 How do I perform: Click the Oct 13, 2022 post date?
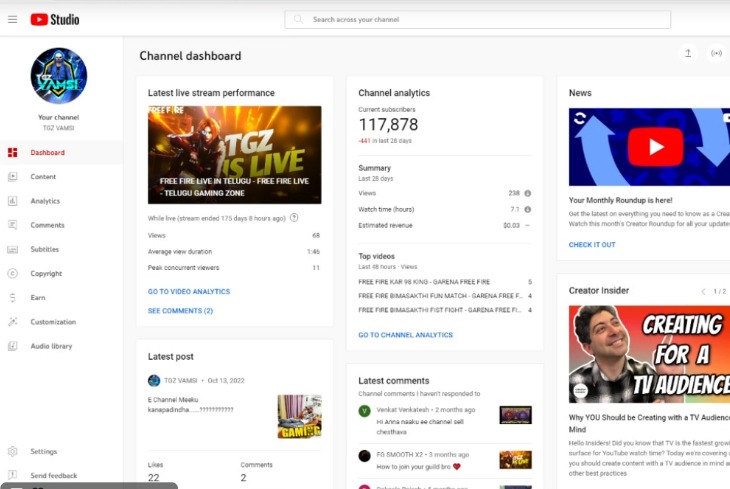pyautogui.click(x=226, y=380)
